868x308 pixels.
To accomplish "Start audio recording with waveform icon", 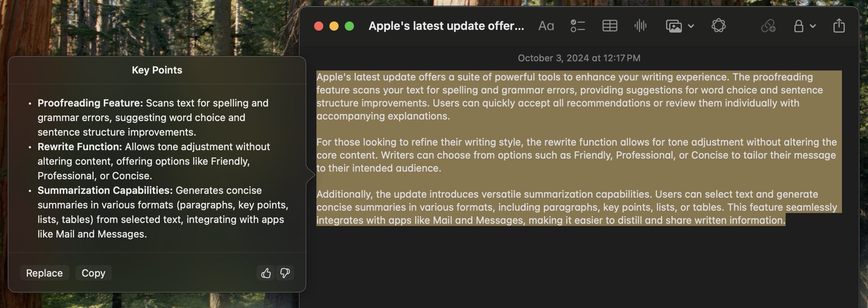I will [x=640, y=26].
